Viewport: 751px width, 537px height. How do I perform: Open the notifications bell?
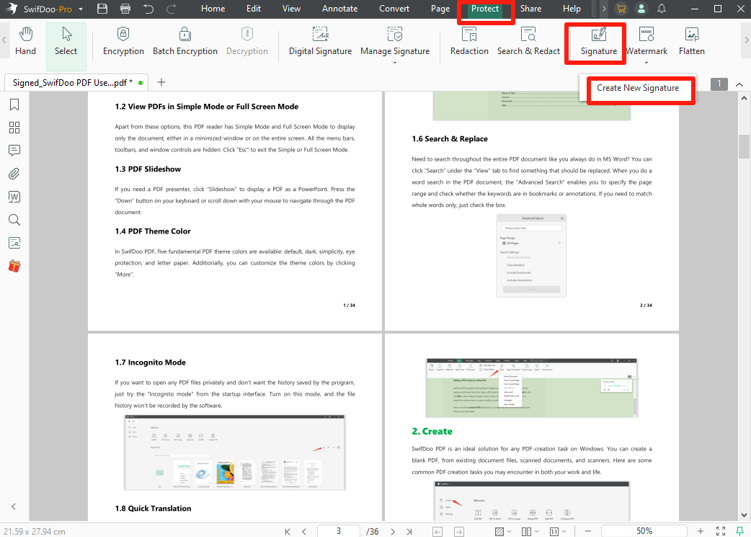(x=661, y=9)
